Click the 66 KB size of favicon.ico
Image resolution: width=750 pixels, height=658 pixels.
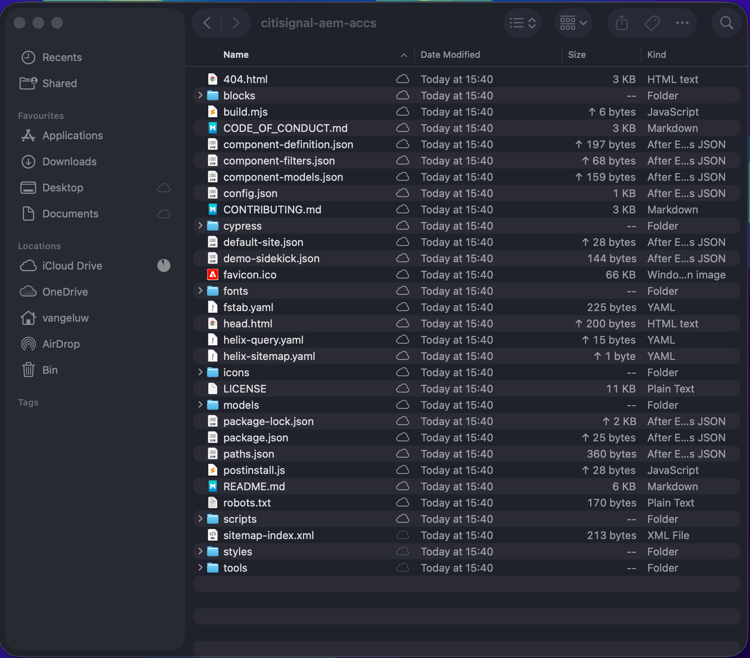click(x=620, y=274)
